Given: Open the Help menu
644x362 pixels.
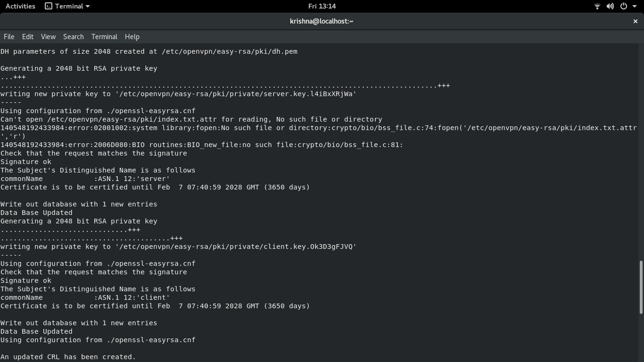Looking at the screenshot, I should click(x=132, y=37).
